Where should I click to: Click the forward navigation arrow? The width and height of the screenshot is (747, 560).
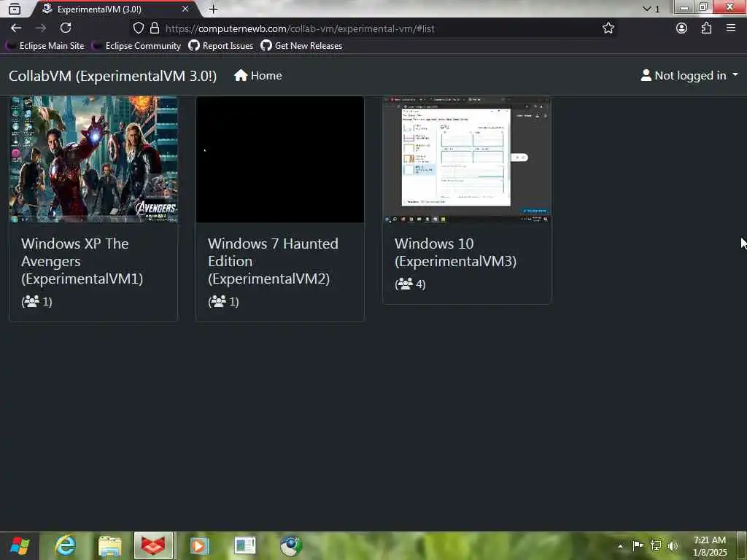point(41,28)
